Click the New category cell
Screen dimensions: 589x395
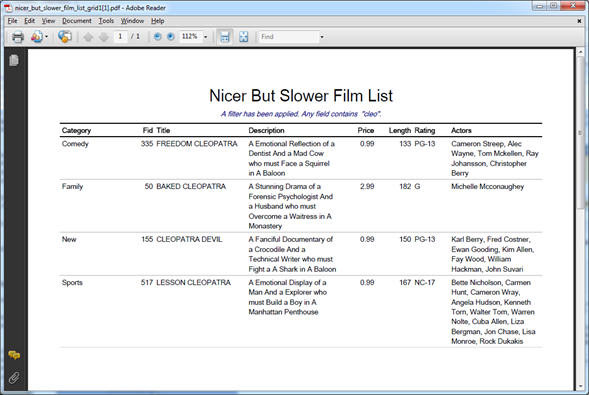point(69,239)
